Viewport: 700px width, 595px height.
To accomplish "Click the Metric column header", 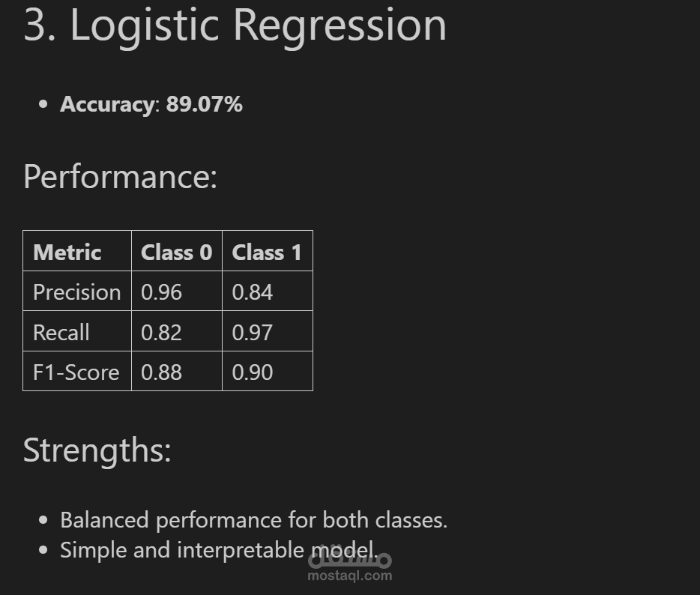I will coord(67,253).
